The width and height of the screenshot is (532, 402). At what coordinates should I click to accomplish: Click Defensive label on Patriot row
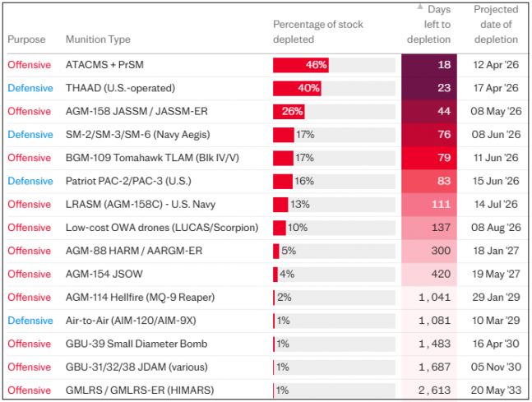coord(30,181)
